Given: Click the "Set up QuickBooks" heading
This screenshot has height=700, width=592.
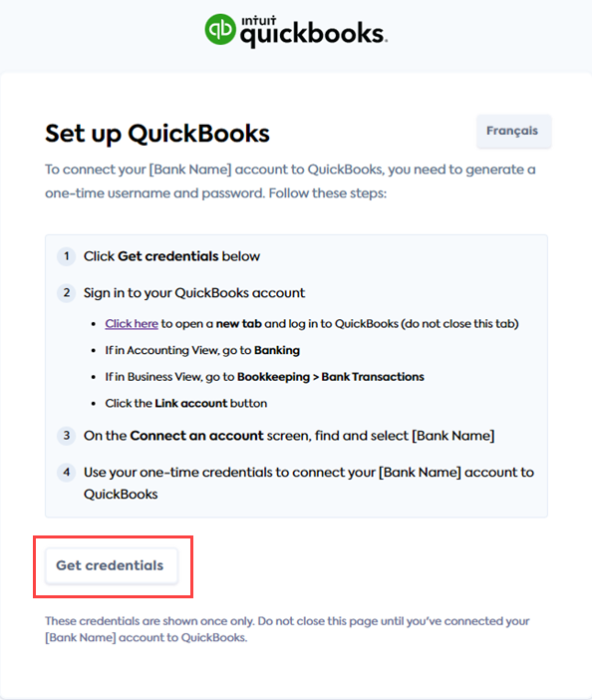Looking at the screenshot, I should (x=157, y=134).
